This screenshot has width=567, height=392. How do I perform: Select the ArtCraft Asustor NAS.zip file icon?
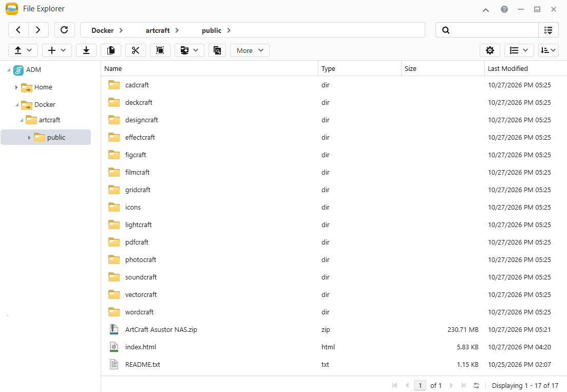click(x=114, y=329)
